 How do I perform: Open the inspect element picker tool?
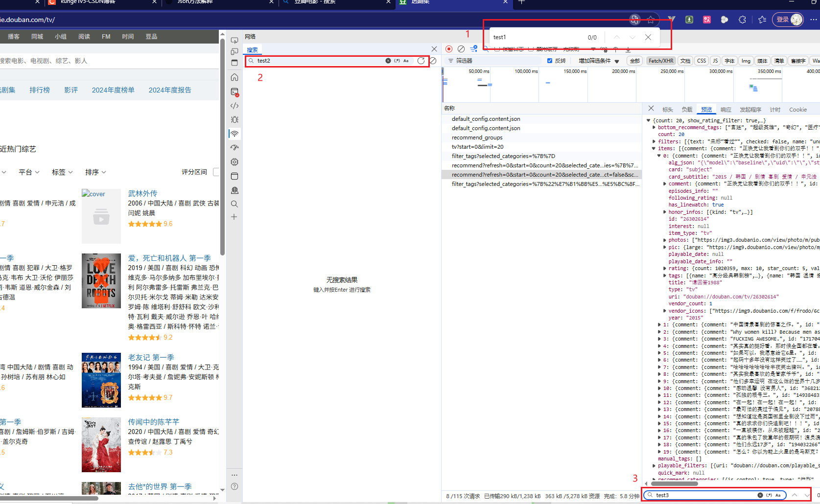pos(234,40)
